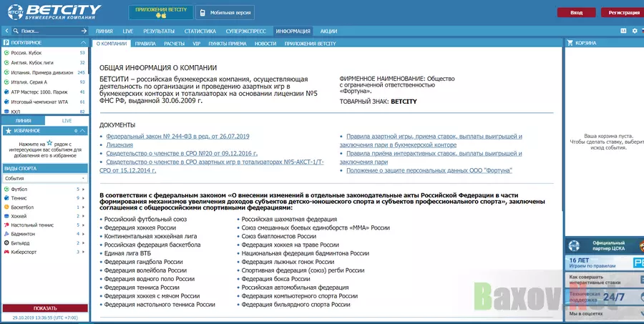
Task: Open the Акции main menu item
Action: [328, 31]
